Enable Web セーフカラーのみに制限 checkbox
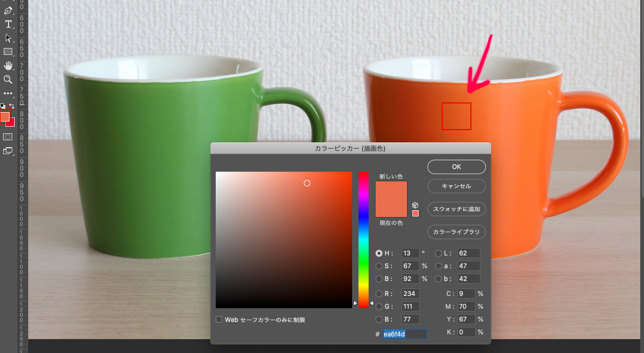The width and height of the screenshot is (644, 353). point(219,320)
